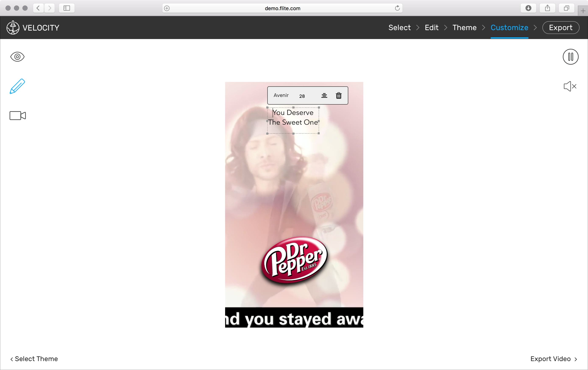Open Safari downloads button
Image resolution: width=588 pixels, height=370 pixels.
coord(528,8)
